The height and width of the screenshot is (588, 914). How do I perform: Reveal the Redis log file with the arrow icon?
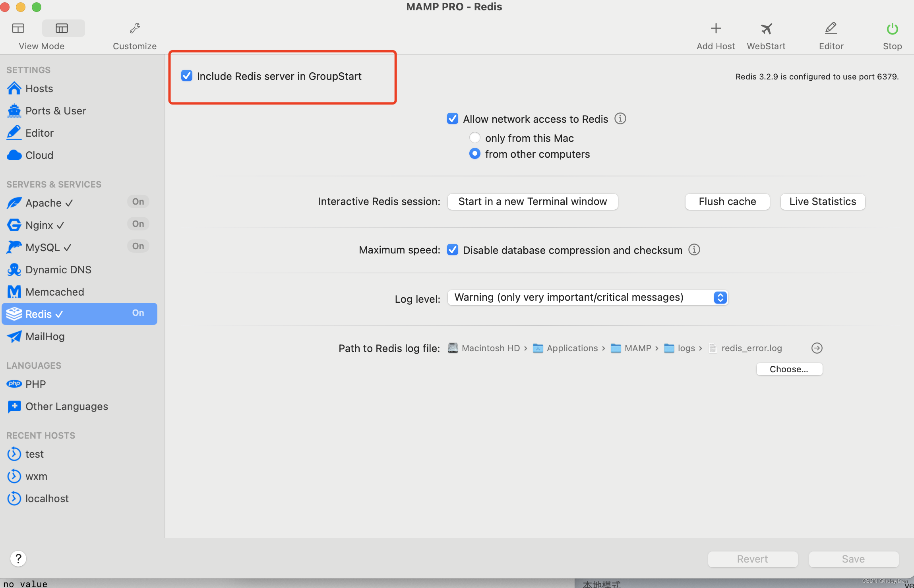pos(817,348)
